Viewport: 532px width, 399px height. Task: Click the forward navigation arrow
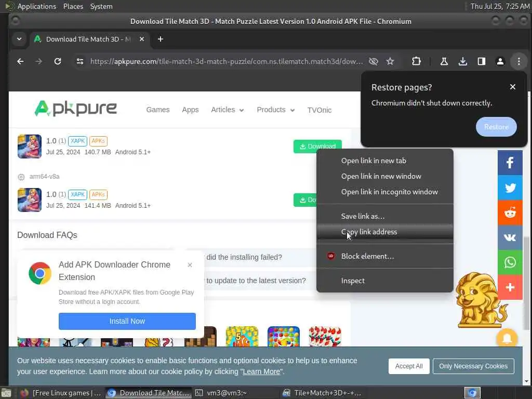(x=38, y=61)
